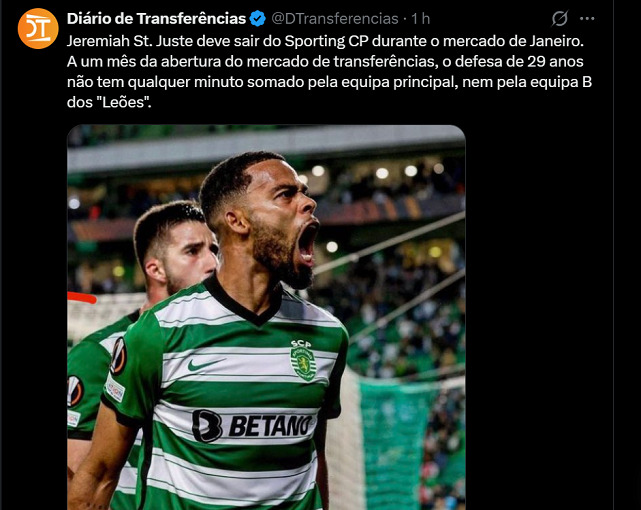Open the Diário de Transferências profile avatar
641x510 pixels.
tap(38, 29)
